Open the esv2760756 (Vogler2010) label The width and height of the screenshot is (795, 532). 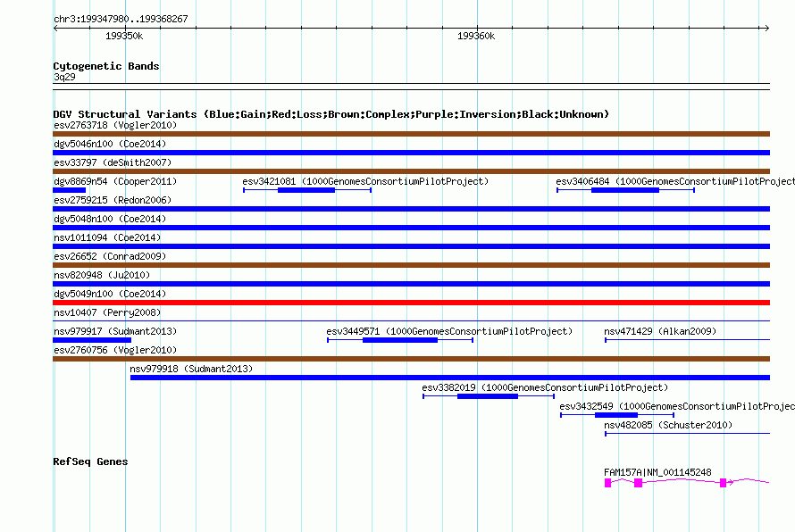tap(115, 350)
